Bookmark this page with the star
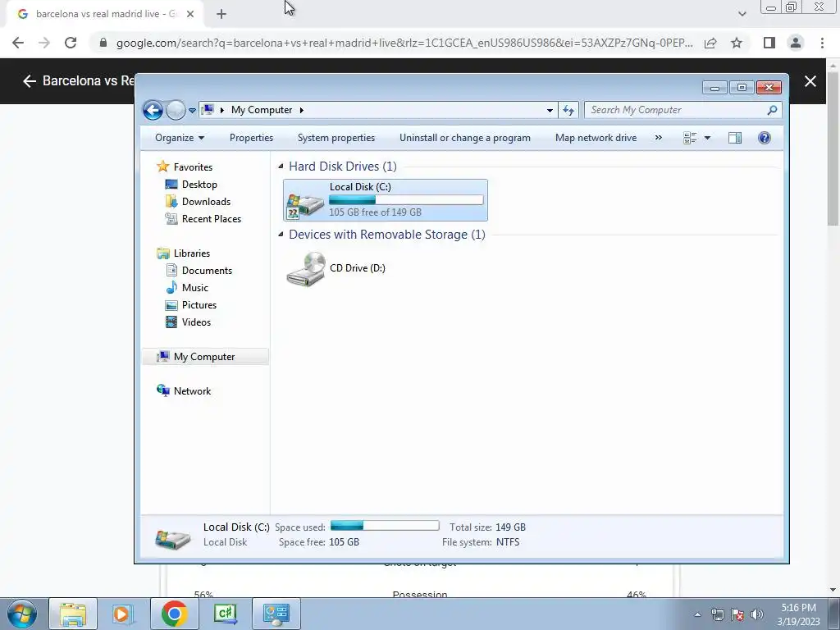The width and height of the screenshot is (840, 630). tap(737, 43)
